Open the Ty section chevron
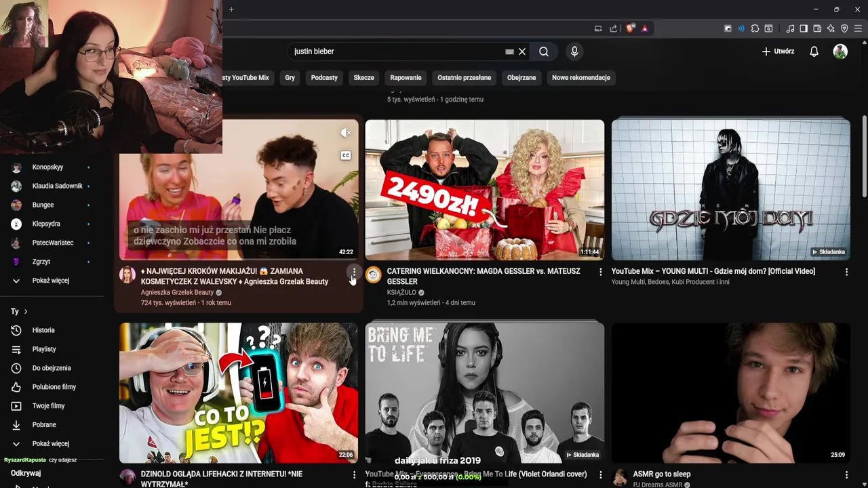The image size is (868, 488). point(26,312)
